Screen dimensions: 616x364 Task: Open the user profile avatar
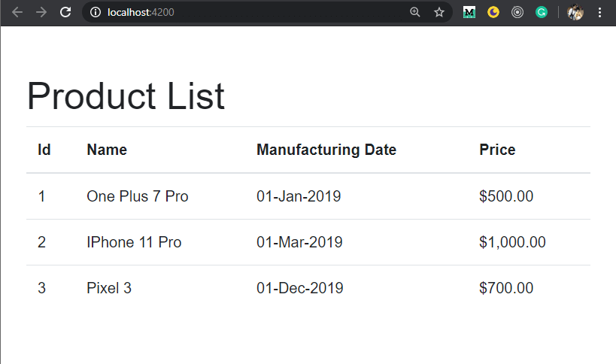575,12
